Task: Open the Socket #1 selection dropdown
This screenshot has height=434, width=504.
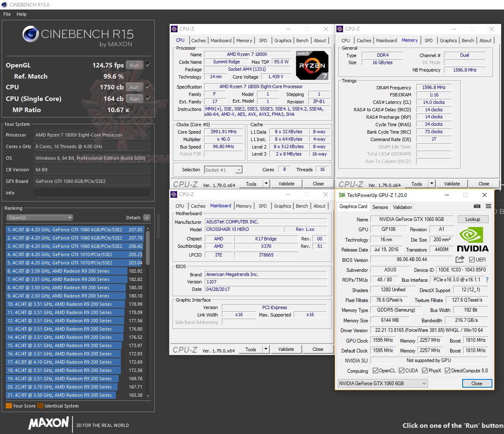Action: coord(223,170)
